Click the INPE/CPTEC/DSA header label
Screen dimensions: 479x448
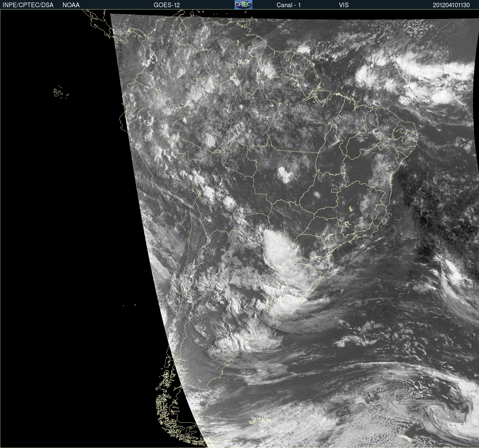(28, 5)
